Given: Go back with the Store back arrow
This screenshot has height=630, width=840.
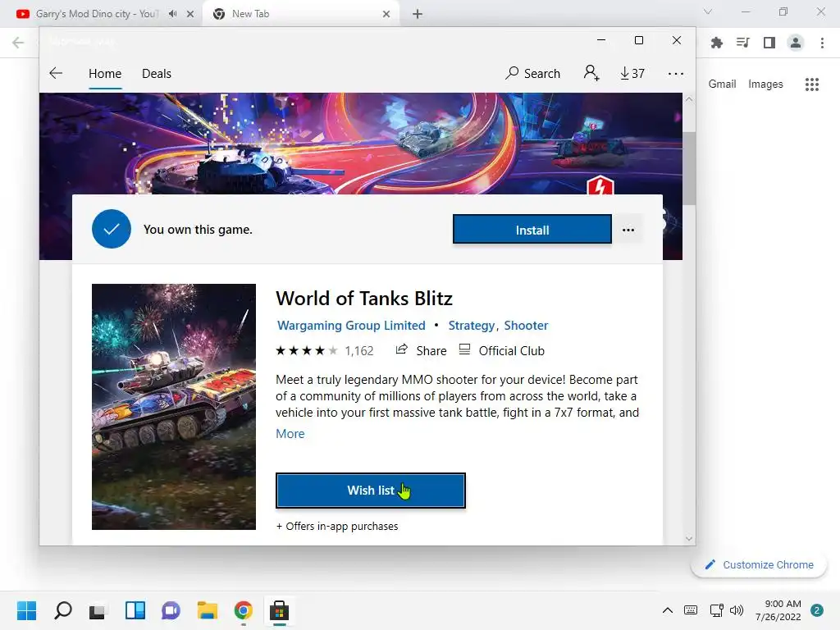Looking at the screenshot, I should pyautogui.click(x=56, y=73).
